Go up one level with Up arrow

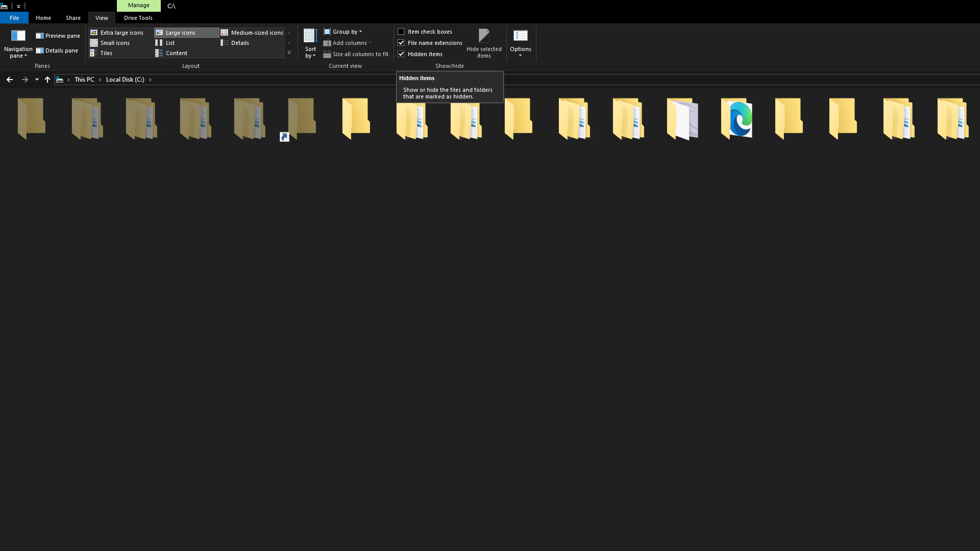click(47, 80)
